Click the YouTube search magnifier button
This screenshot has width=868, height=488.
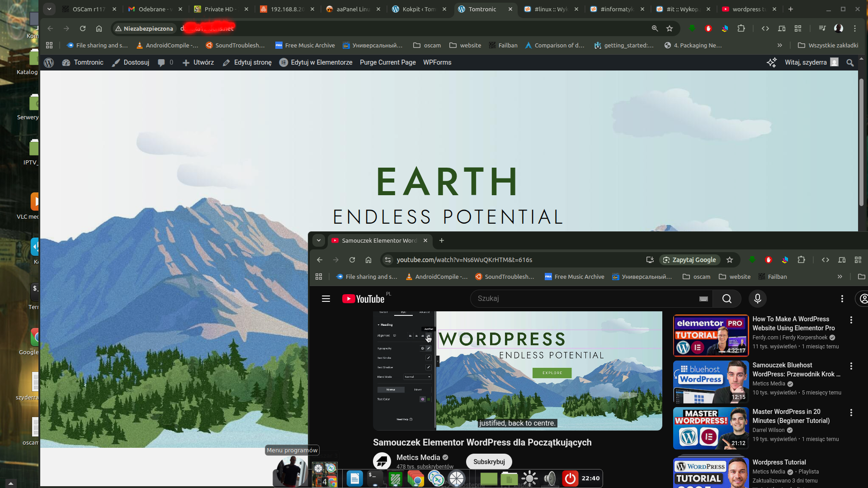click(x=726, y=299)
